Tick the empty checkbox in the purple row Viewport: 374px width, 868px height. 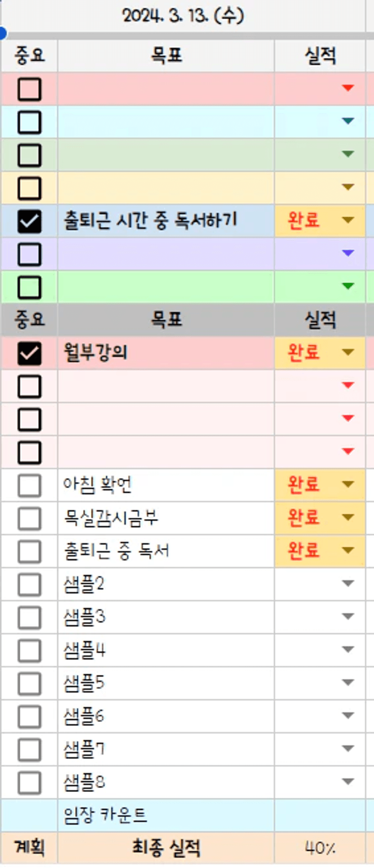29,254
